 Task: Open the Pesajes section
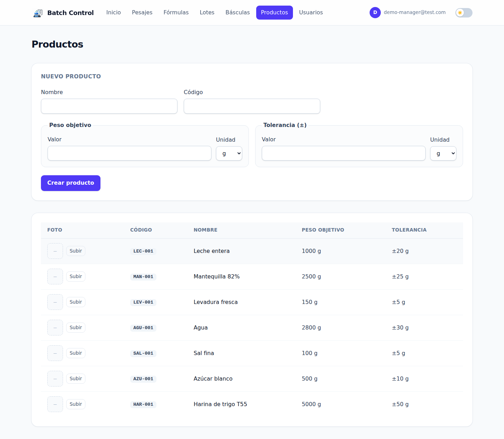(142, 13)
